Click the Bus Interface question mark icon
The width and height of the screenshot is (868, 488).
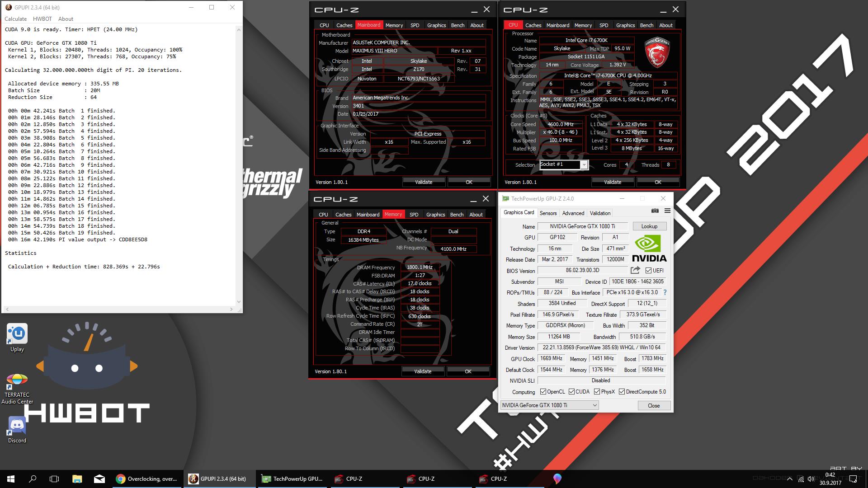point(665,292)
